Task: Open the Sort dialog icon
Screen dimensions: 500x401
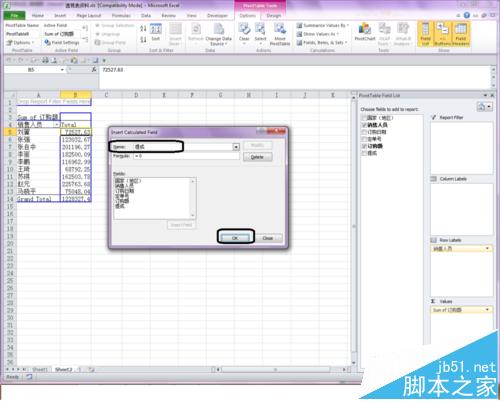Action: [x=156, y=32]
